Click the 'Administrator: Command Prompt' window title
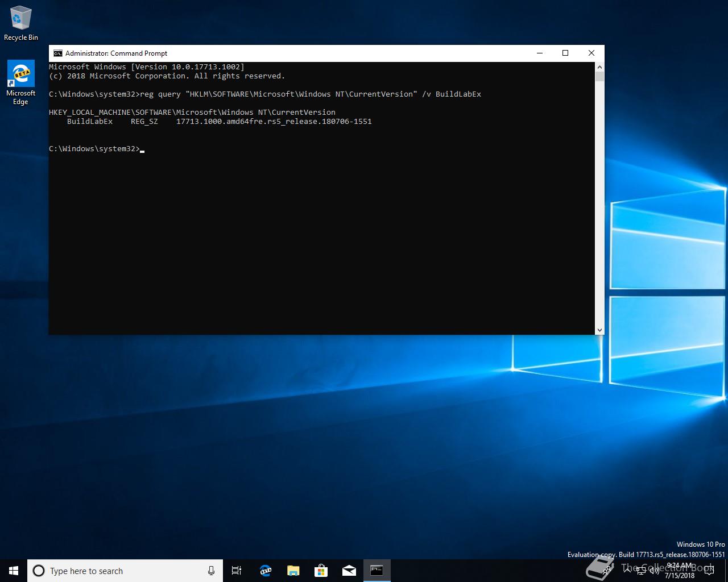Image resolution: width=728 pixels, height=582 pixels. [116, 53]
